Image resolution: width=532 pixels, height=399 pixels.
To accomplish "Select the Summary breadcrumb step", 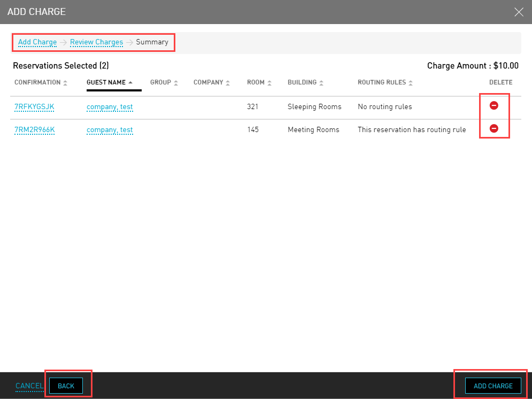I will coord(152,42).
